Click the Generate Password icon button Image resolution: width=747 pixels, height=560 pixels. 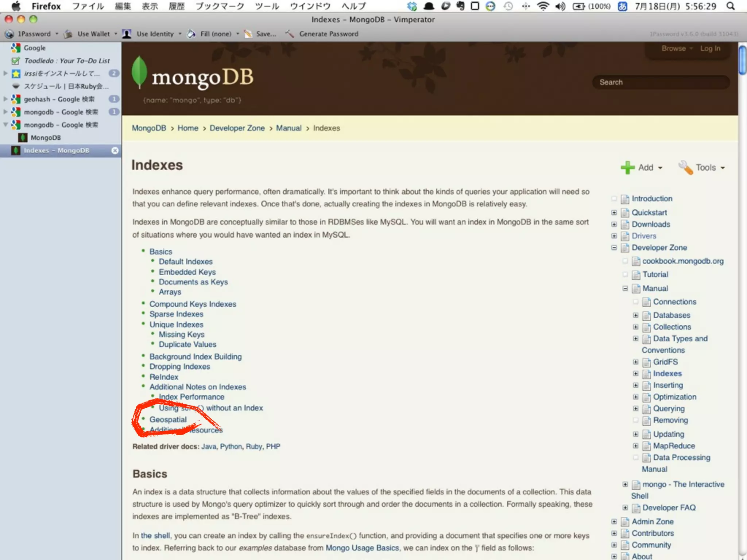click(290, 34)
